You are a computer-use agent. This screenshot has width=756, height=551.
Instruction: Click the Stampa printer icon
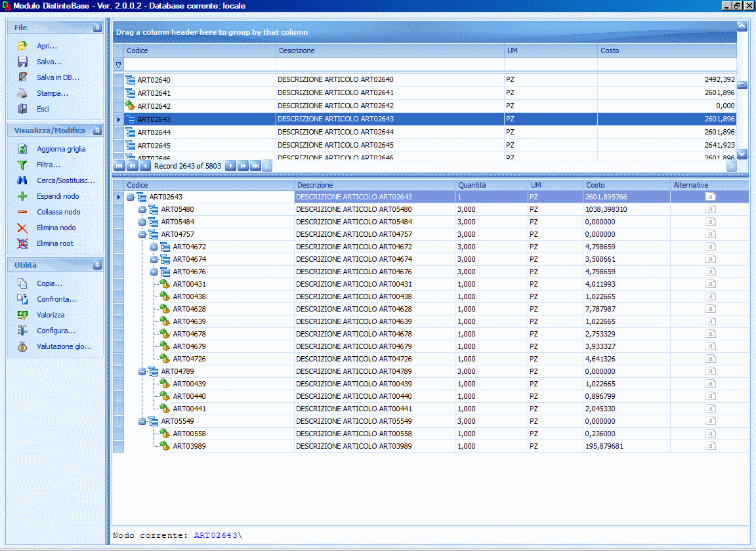pos(22,93)
